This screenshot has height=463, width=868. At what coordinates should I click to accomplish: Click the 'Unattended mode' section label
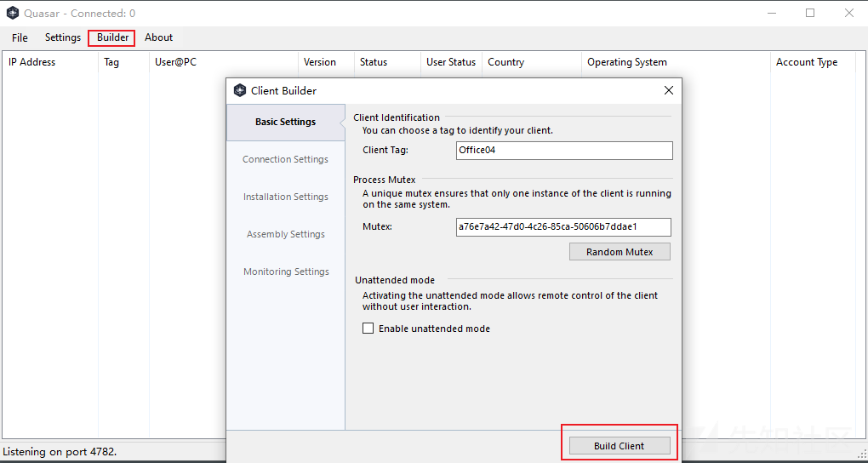[395, 280]
